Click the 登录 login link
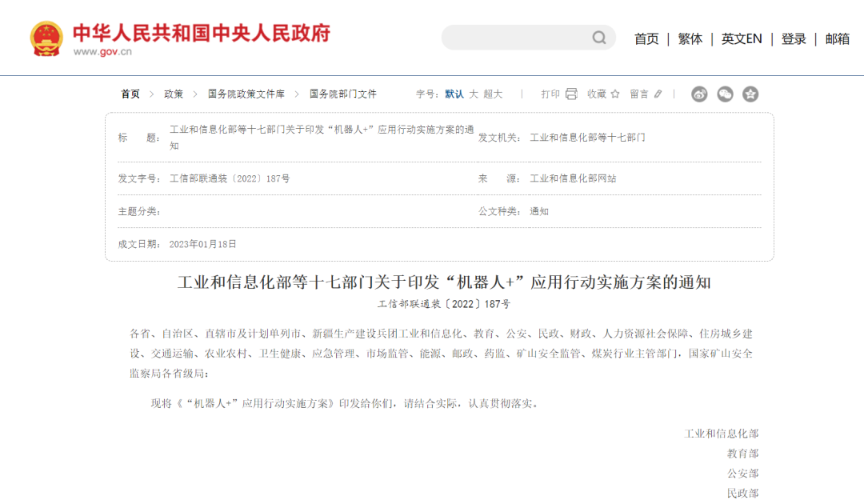 click(794, 38)
